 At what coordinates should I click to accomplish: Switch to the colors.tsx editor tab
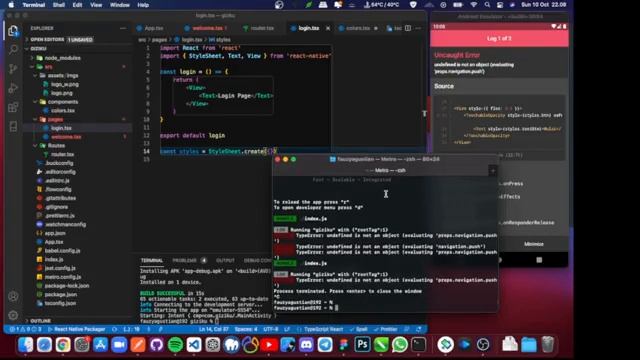[358, 28]
